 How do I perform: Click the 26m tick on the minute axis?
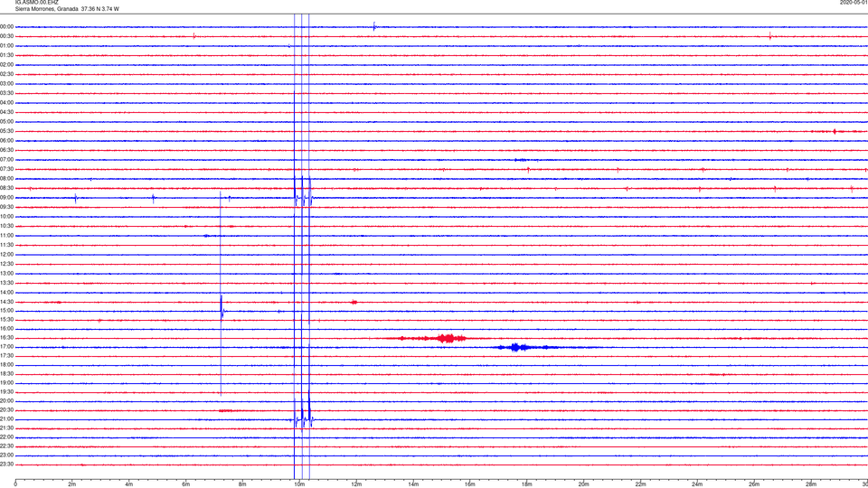click(754, 484)
